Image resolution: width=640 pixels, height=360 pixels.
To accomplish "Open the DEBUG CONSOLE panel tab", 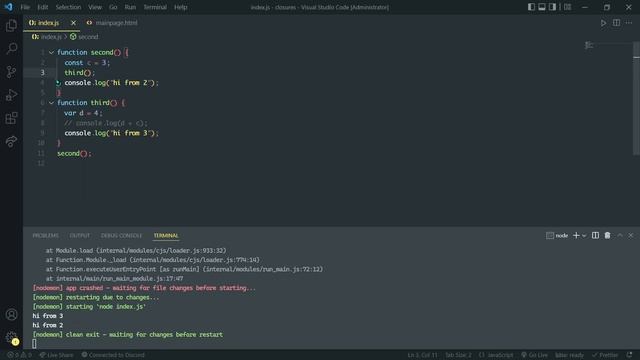I will [x=122, y=236].
